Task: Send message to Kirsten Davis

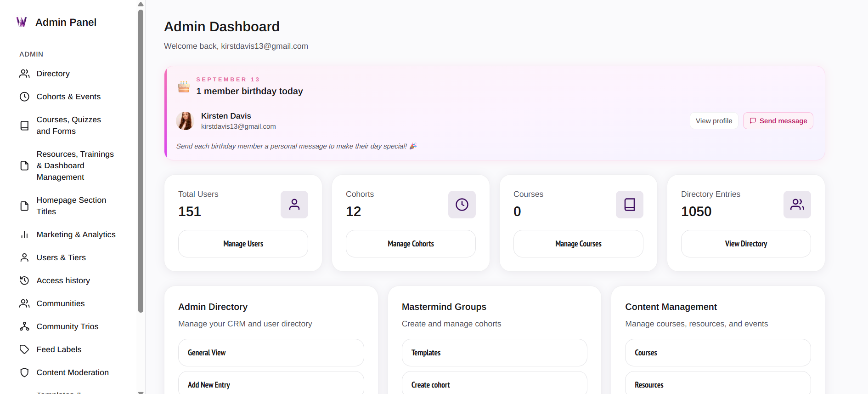Action: click(x=778, y=121)
